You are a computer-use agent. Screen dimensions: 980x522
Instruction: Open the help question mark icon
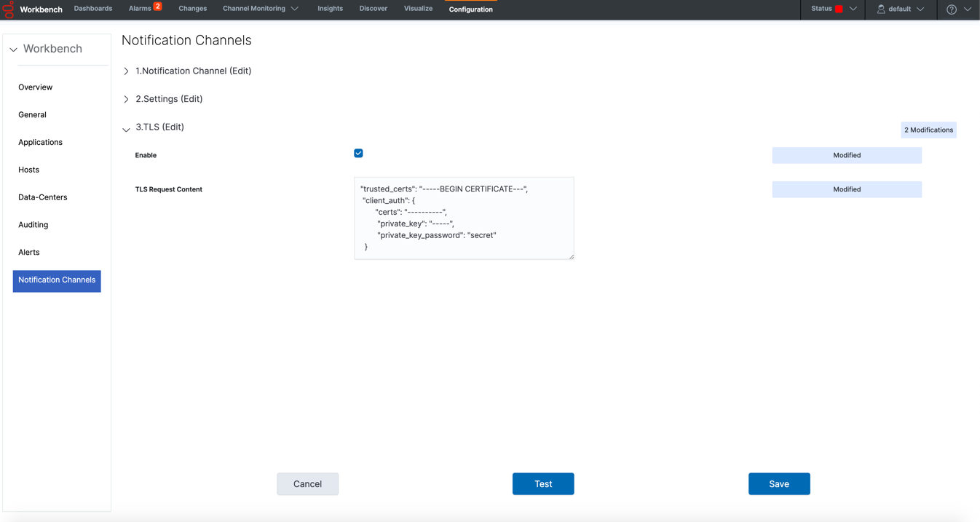[951, 9]
